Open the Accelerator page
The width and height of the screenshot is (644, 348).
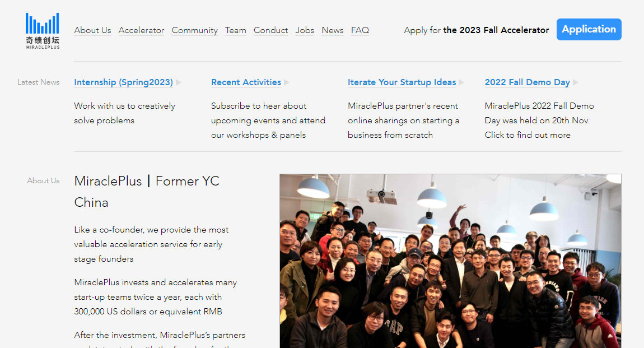(x=141, y=30)
